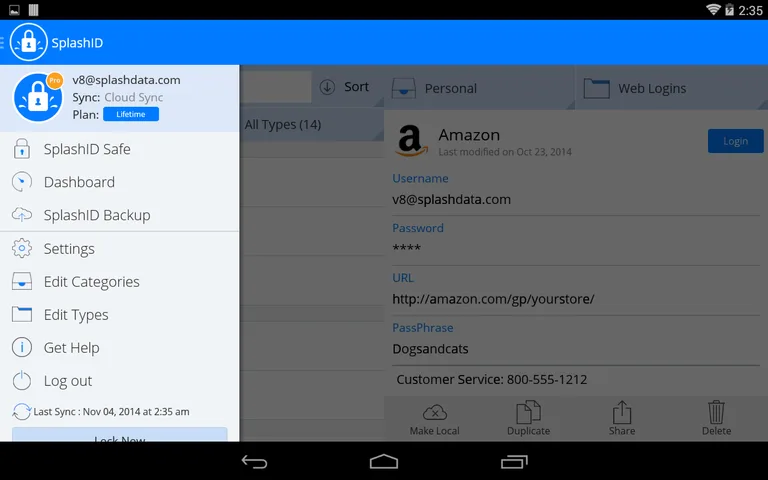
Task: Select Edit Categories in the drawer
Action: tap(120, 282)
